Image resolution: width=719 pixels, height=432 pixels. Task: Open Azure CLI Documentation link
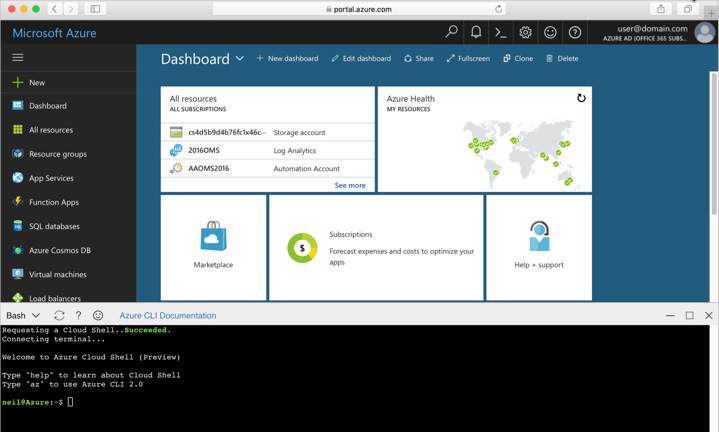(x=168, y=316)
